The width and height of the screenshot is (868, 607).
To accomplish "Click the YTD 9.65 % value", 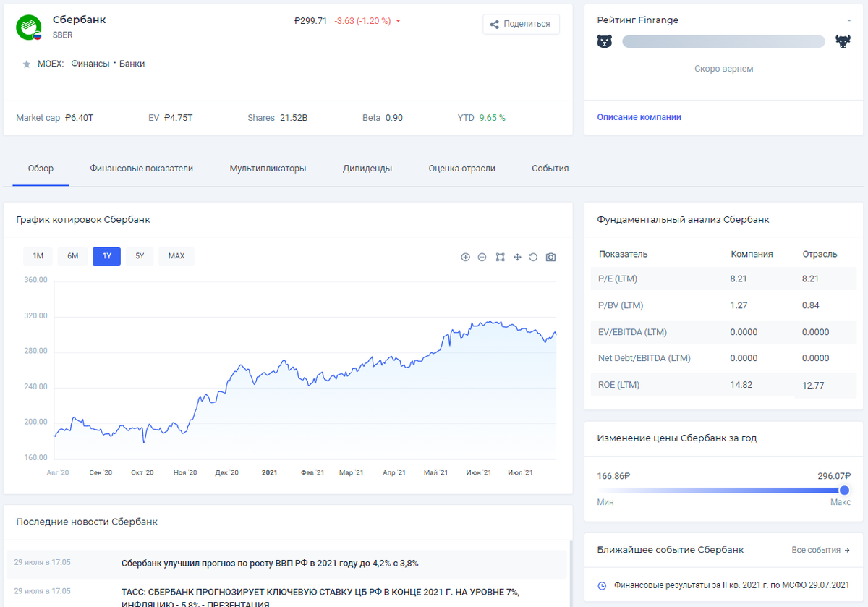I will [492, 118].
